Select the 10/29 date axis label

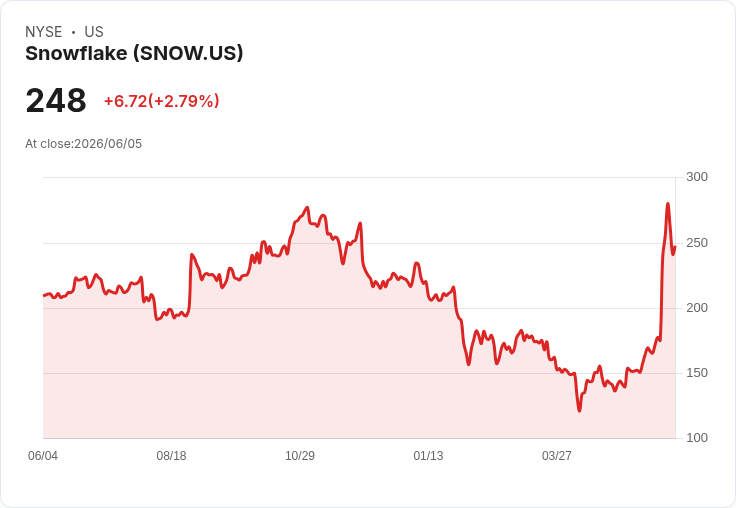pyautogui.click(x=300, y=455)
